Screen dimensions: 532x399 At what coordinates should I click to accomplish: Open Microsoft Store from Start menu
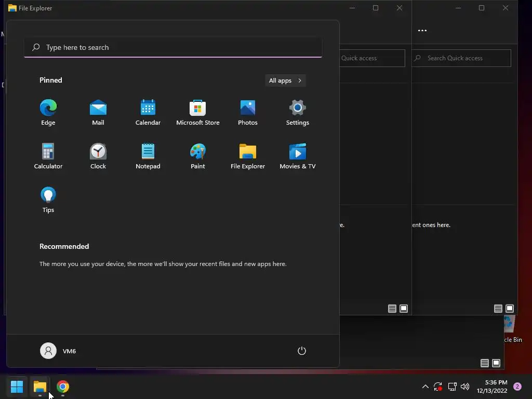(x=198, y=113)
